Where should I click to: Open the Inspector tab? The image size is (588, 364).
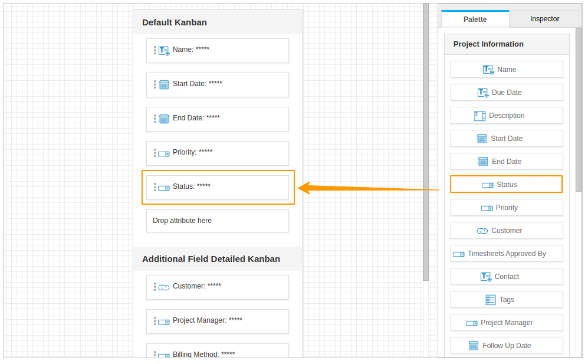544,19
